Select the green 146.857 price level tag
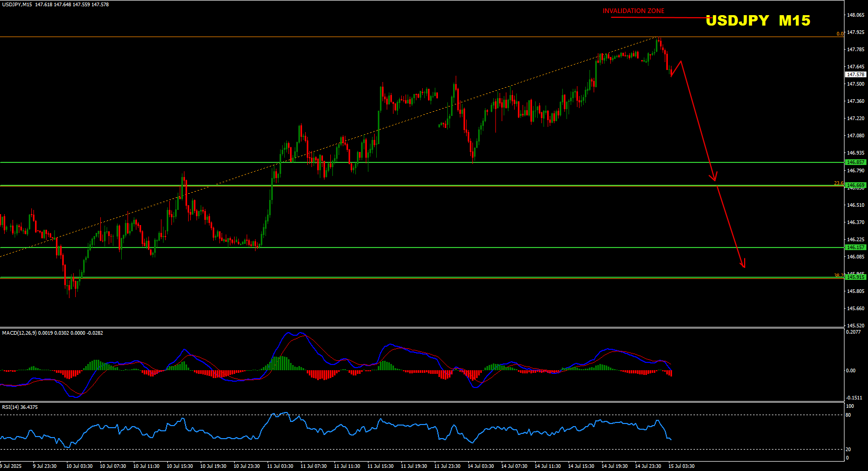This screenshot has height=471, width=868. pyautogui.click(x=855, y=162)
